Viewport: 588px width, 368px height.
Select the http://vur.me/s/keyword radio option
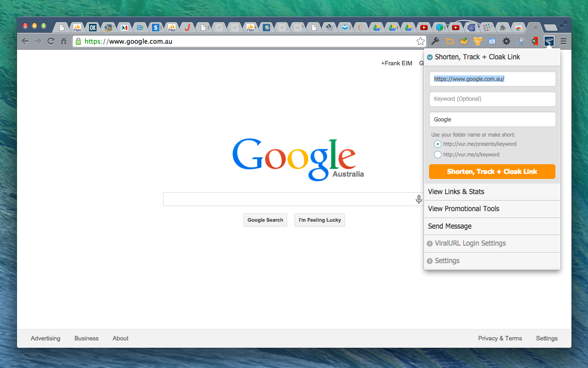point(437,154)
